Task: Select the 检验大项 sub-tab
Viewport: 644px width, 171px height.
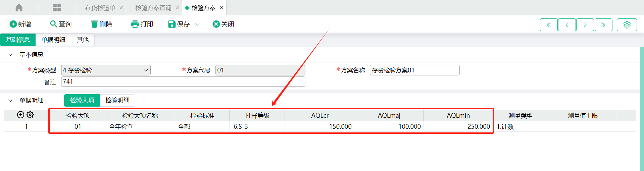Action: click(82, 100)
